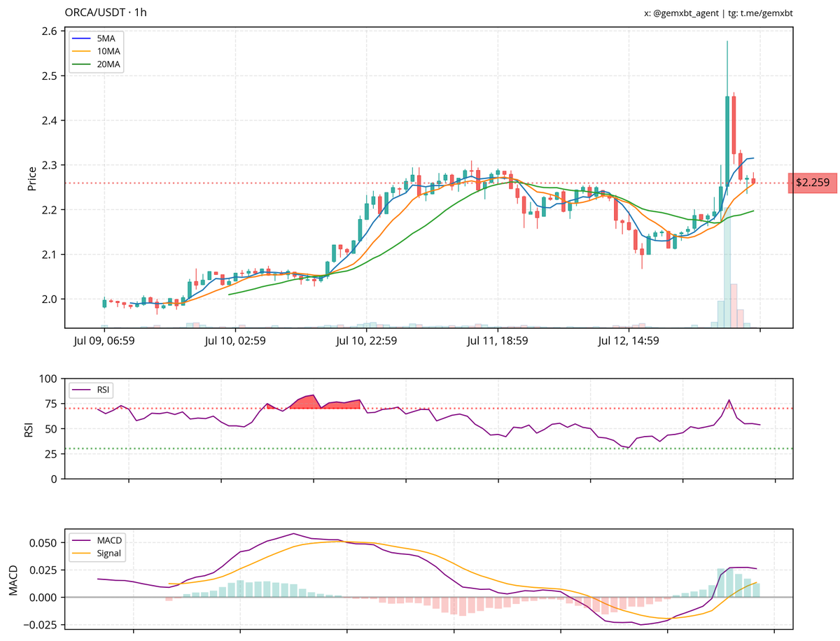The width and height of the screenshot is (840, 641).
Task: Click the Jul 09, 06:59 time label
Action: point(104,341)
